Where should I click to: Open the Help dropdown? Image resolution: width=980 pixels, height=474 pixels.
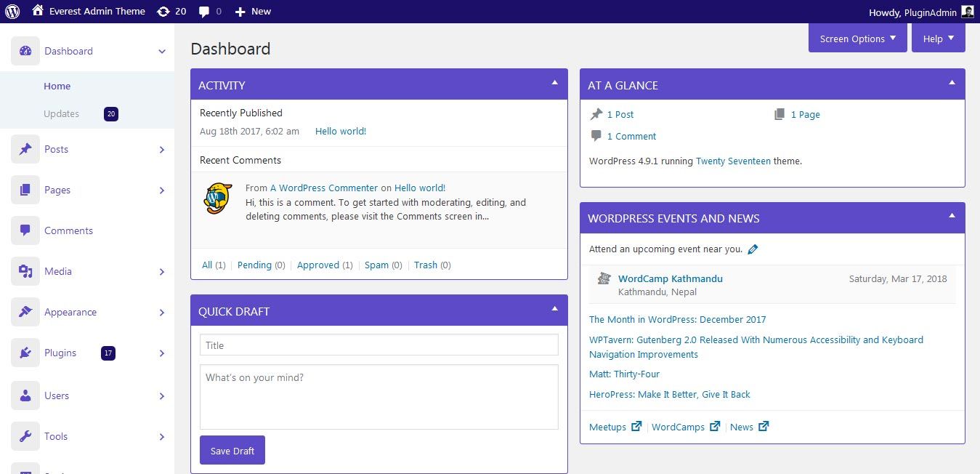[939, 39]
